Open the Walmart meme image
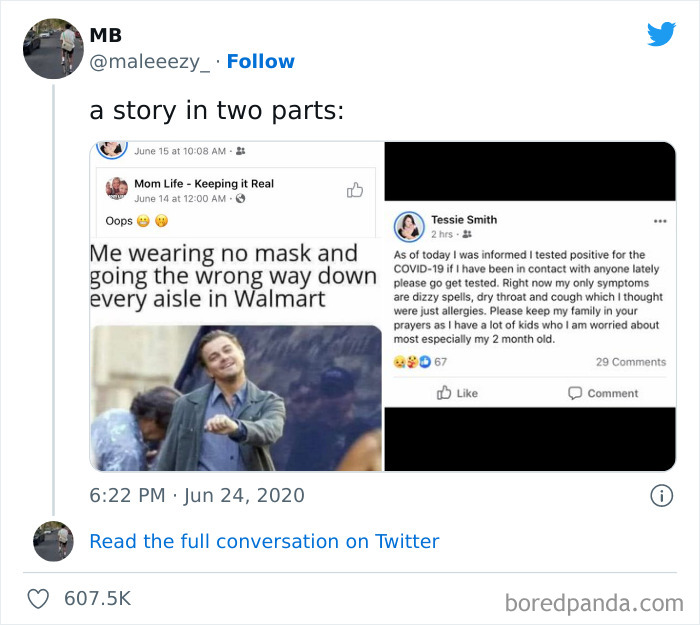Image resolution: width=700 pixels, height=625 pixels. click(235, 395)
